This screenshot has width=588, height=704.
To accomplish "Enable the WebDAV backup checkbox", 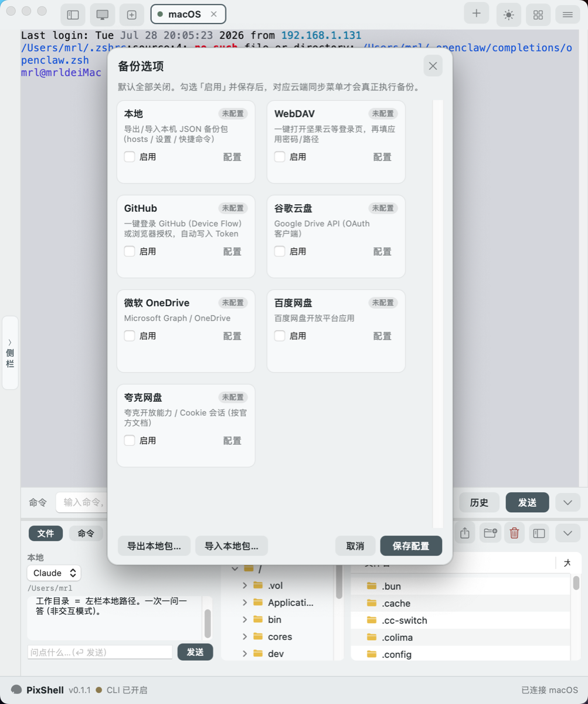I will (x=280, y=157).
